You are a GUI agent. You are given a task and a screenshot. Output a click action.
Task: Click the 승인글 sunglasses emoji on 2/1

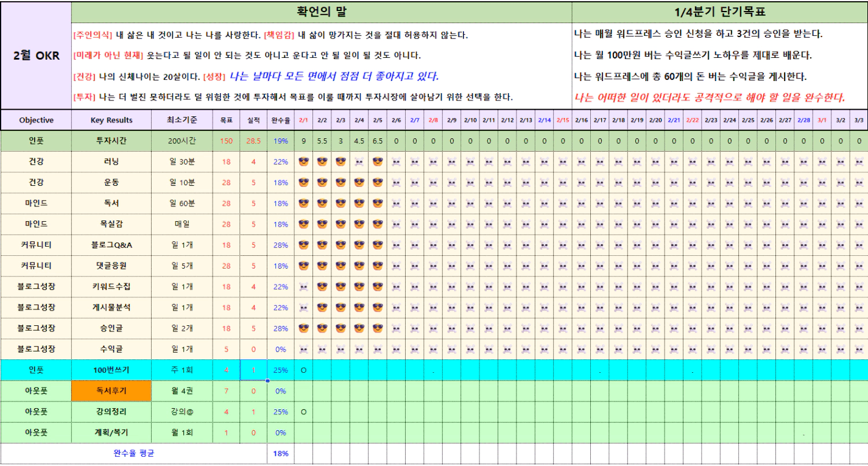(304, 328)
